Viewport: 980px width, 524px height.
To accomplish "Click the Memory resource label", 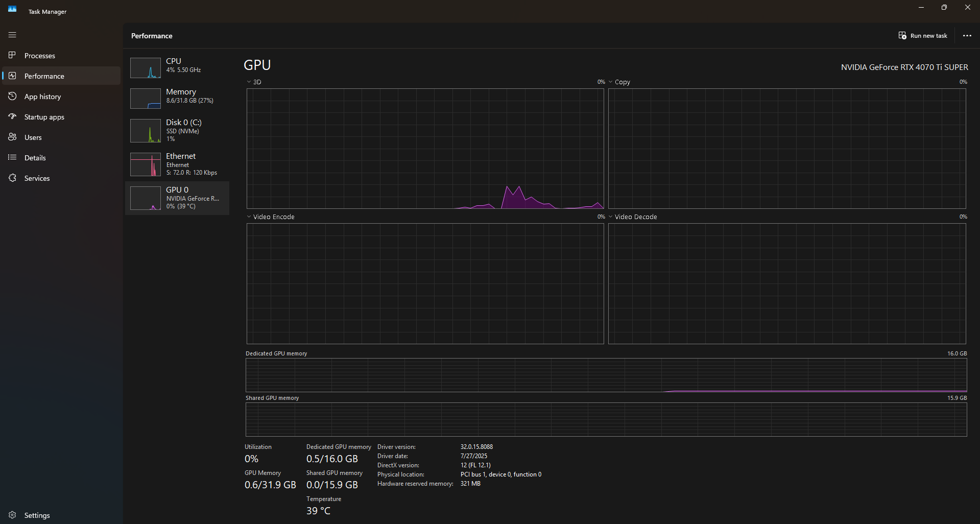I will point(181,91).
